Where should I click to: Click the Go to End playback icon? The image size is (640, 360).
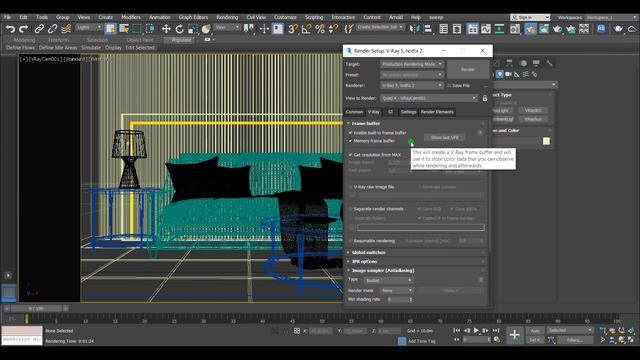pos(495,330)
